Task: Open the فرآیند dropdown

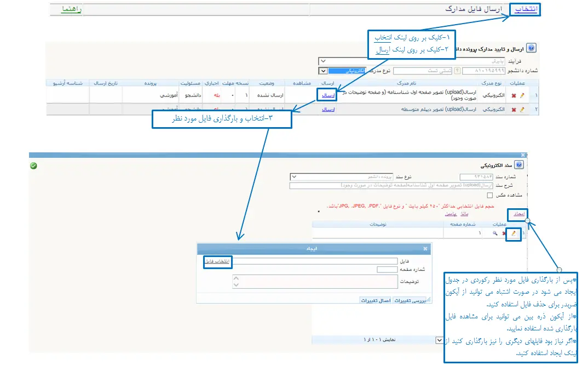Action: pyautogui.click(x=323, y=61)
